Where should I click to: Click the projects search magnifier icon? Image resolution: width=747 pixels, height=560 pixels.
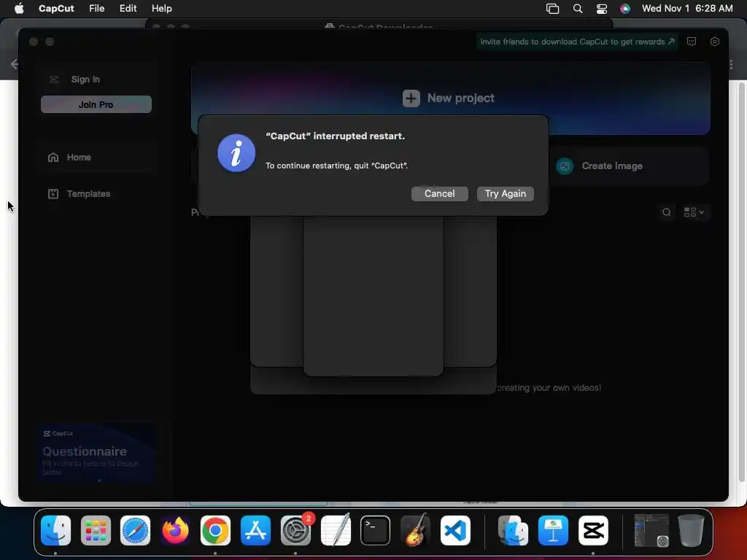coord(667,212)
